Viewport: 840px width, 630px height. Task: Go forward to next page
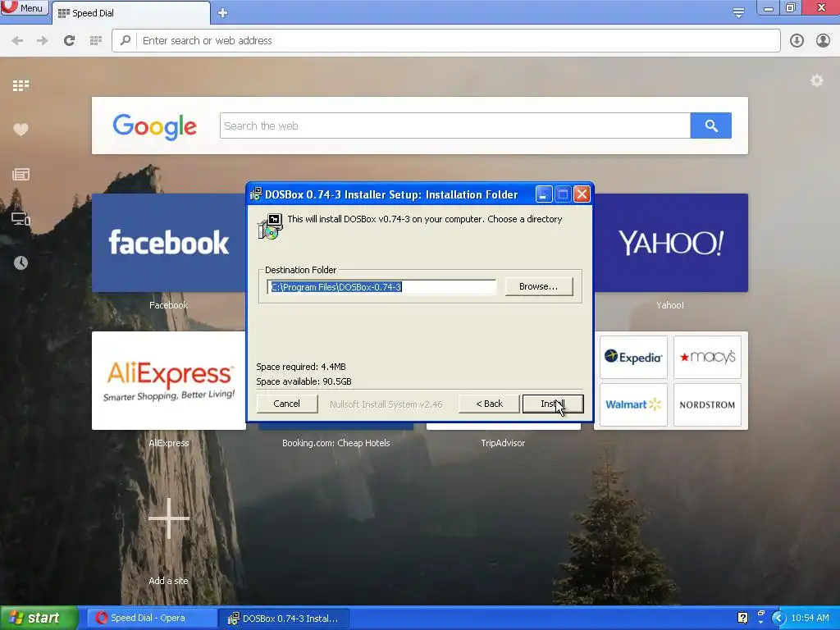tap(43, 41)
